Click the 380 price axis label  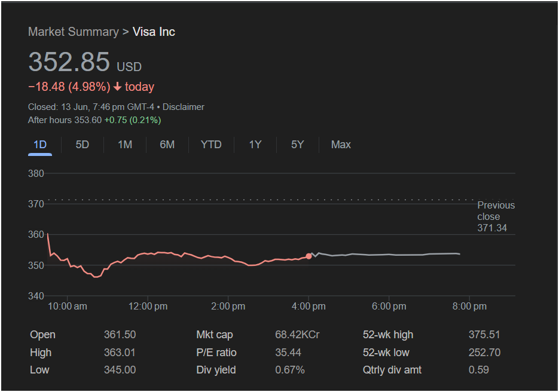click(36, 173)
